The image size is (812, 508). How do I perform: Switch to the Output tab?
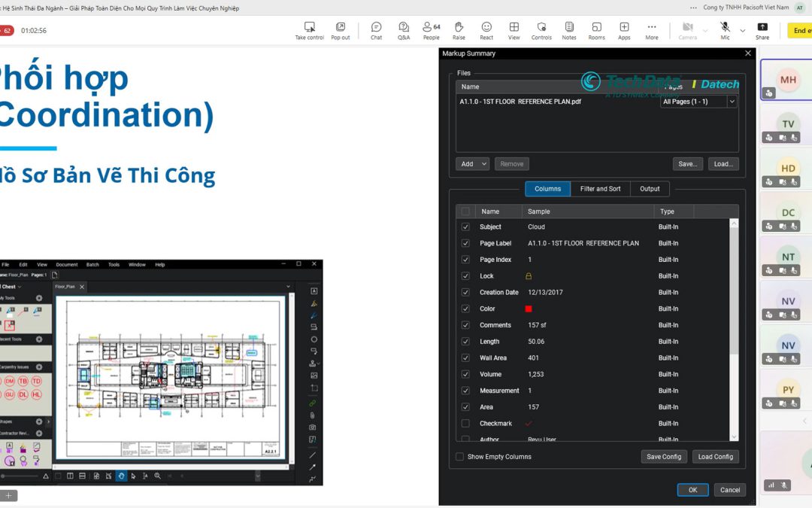click(650, 189)
